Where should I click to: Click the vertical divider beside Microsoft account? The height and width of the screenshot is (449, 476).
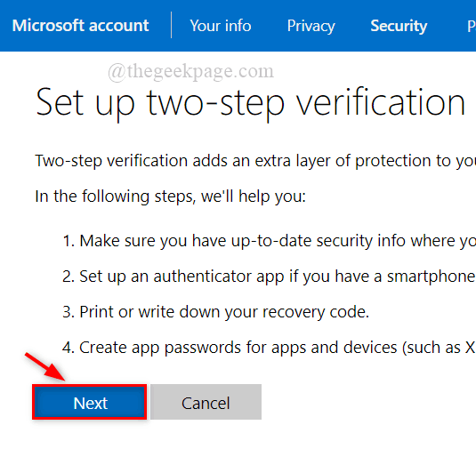coord(171,25)
